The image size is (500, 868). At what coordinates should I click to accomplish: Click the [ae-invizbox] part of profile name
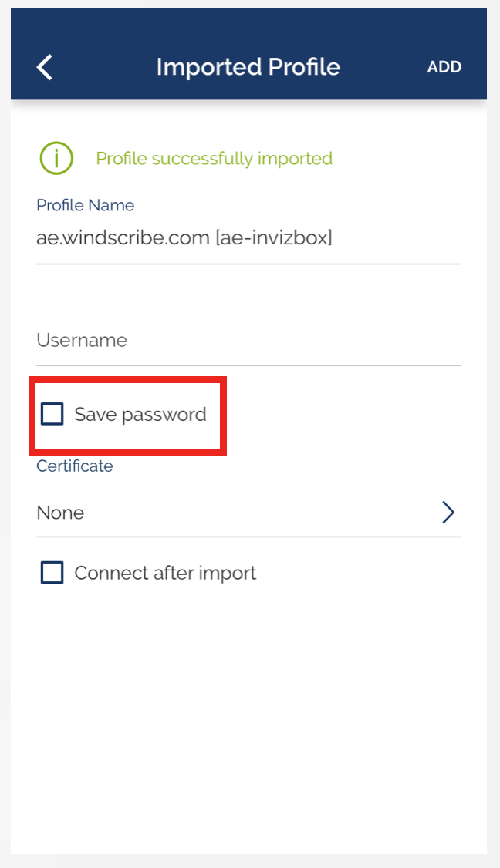274,237
